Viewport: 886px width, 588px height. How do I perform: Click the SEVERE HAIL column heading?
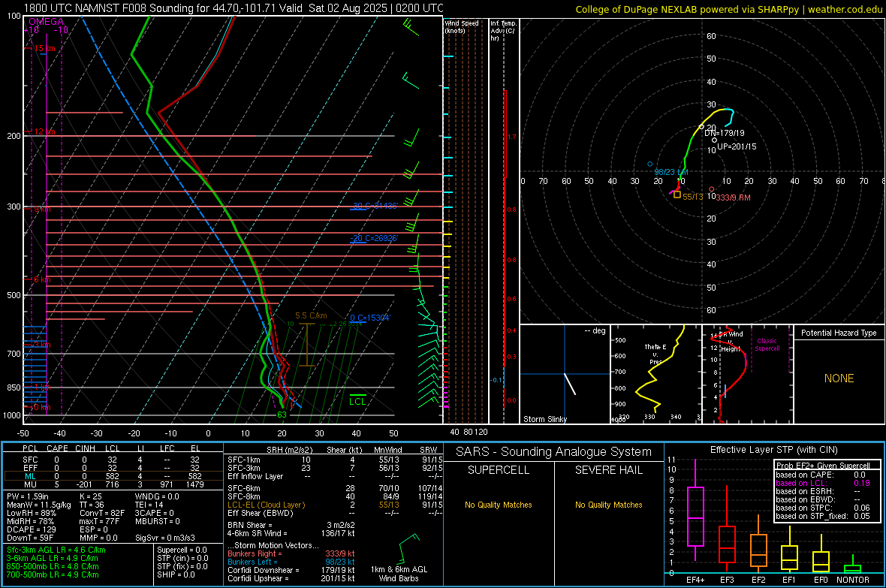point(608,470)
